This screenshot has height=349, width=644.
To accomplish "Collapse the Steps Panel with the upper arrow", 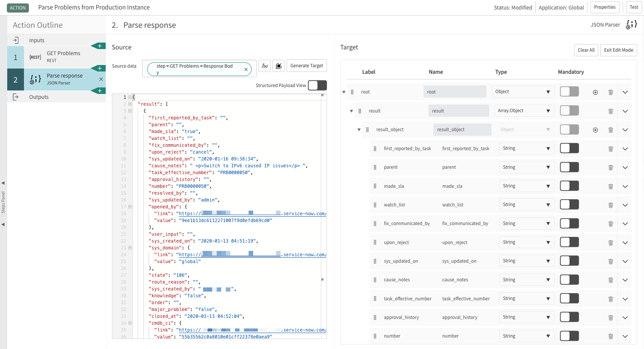I will point(3,183).
